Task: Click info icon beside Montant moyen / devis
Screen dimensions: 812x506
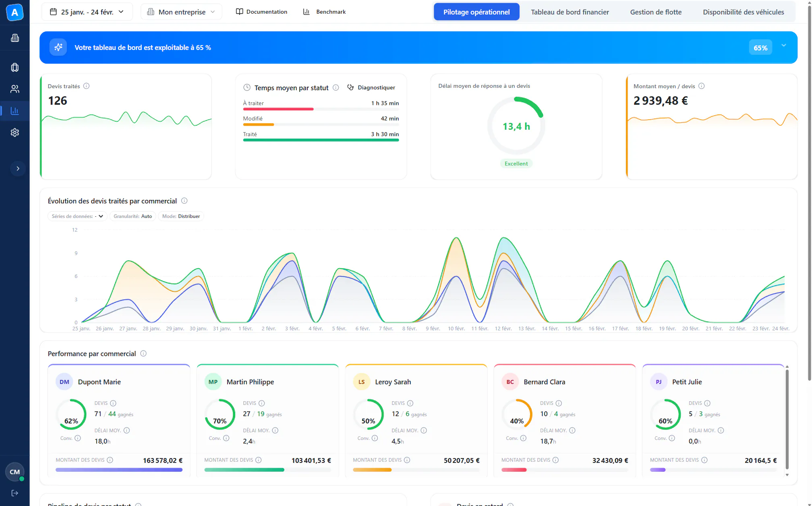Action: click(x=701, y=86)
